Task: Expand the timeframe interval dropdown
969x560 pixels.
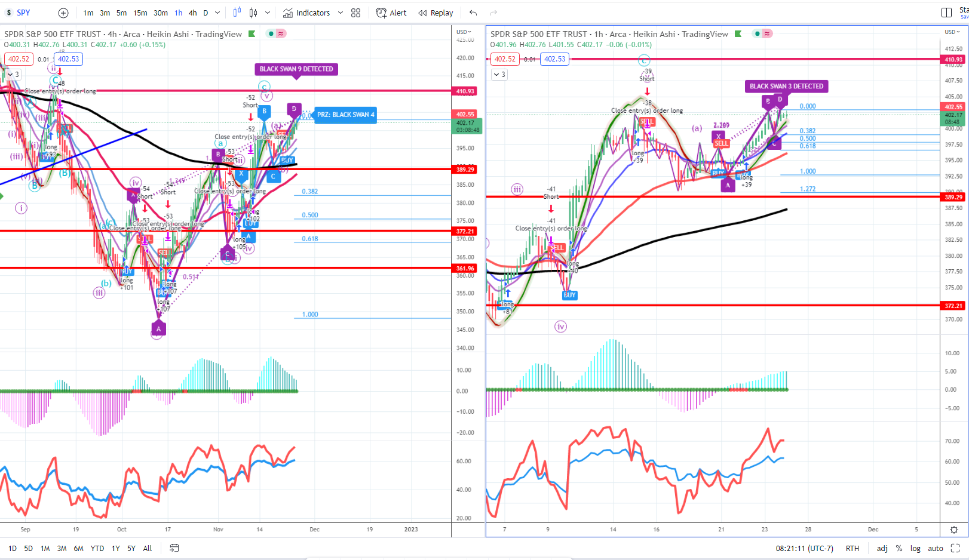Action: pyautogui.click(x=217, y=13)
